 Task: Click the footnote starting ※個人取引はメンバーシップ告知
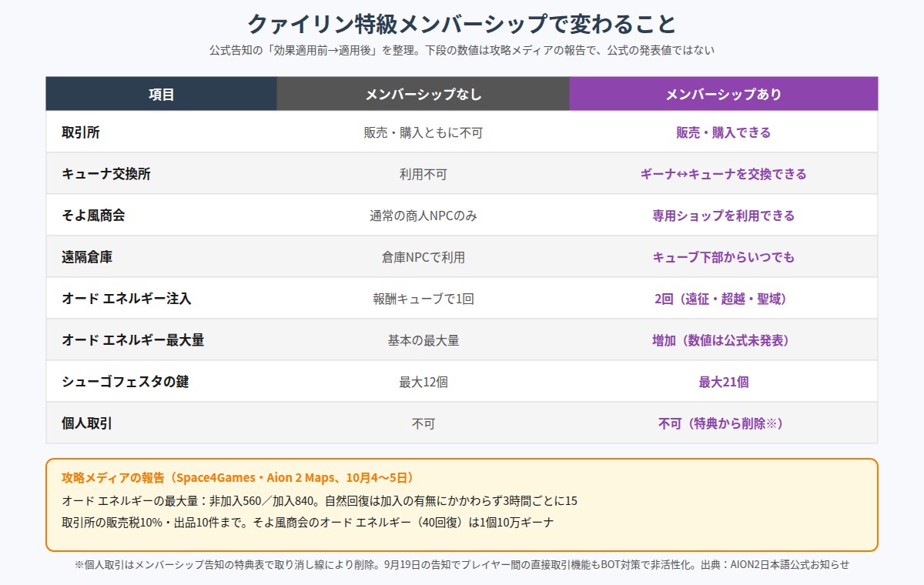click(x=462, y=565)
